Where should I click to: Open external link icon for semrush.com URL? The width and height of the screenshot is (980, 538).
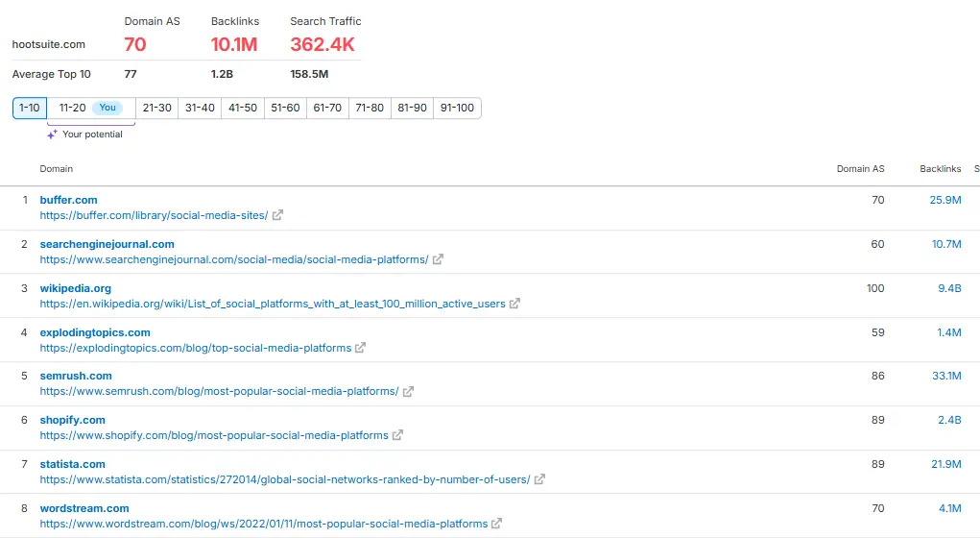coord(408,391)
